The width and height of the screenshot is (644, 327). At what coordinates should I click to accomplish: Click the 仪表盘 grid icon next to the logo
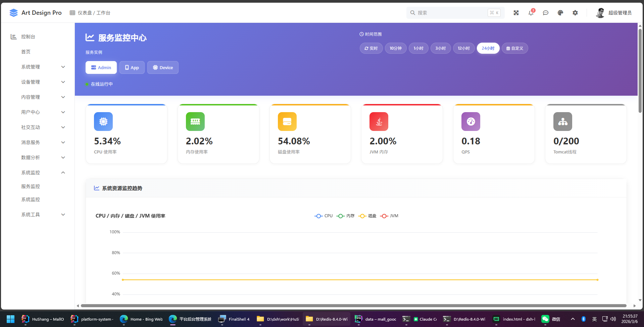[72, 12]
